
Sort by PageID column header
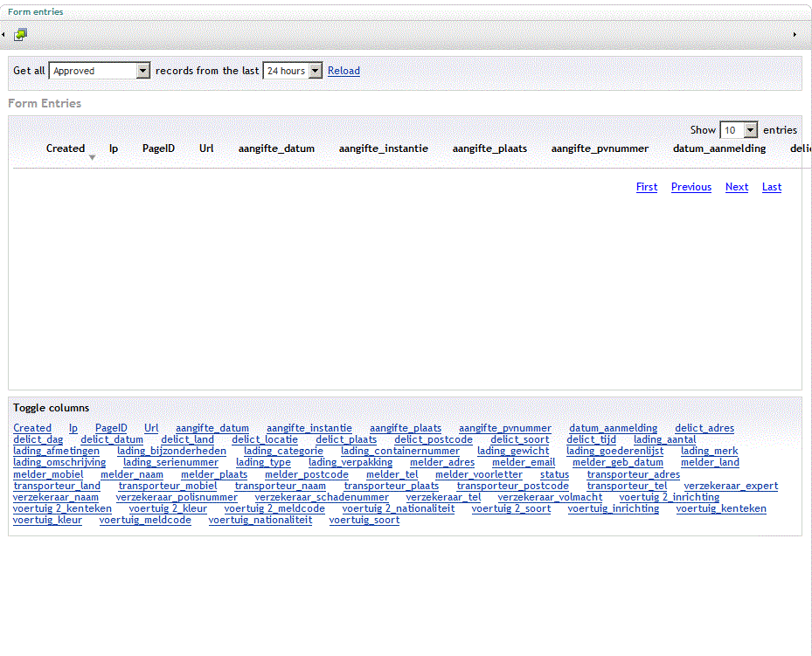coord(158,148)
